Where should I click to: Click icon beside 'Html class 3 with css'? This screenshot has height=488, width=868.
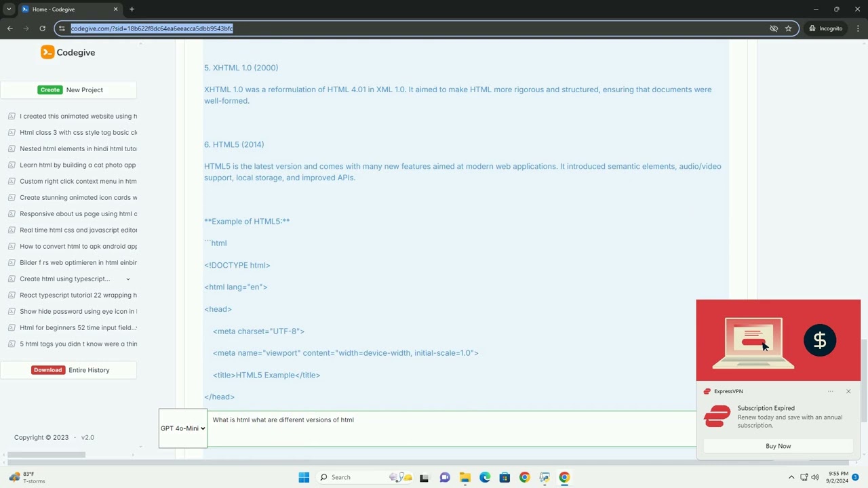click(x=12, y=132)
